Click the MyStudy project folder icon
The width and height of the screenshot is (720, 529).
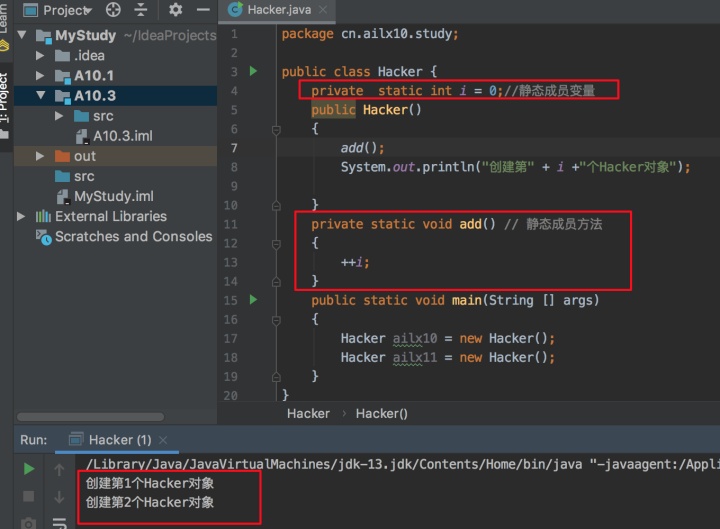point(44,36)
